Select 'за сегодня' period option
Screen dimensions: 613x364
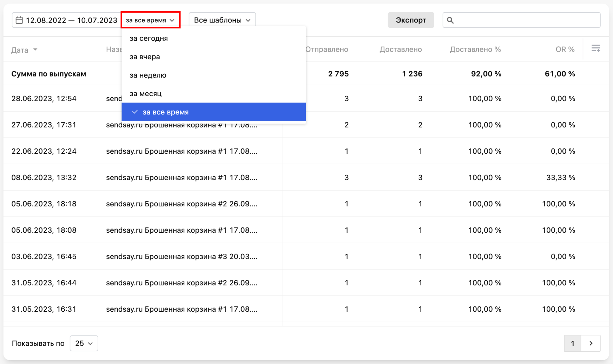click(149, 38)
